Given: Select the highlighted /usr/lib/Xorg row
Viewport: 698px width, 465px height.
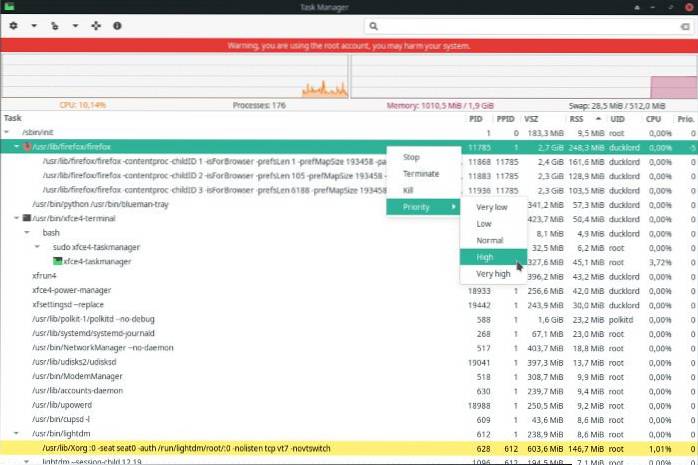Looking at the screenshot, I should pos(349,448).
